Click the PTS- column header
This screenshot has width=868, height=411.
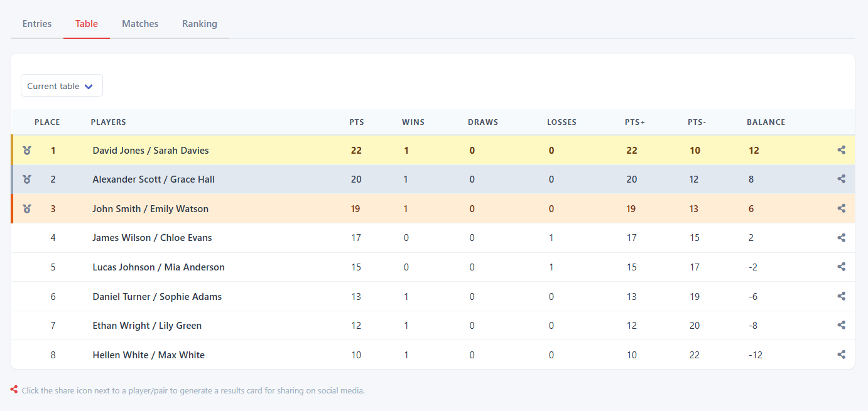(x=697, y=122)
